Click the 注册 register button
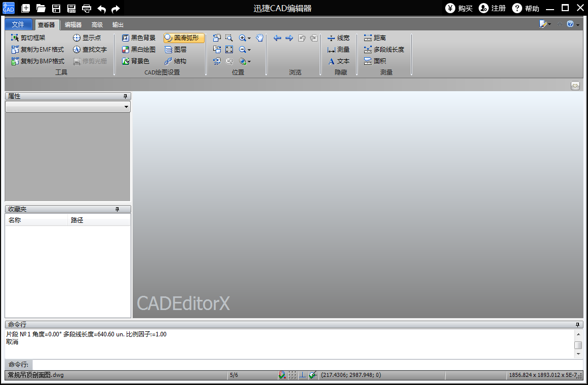588x385 pixels. [492, 8]
